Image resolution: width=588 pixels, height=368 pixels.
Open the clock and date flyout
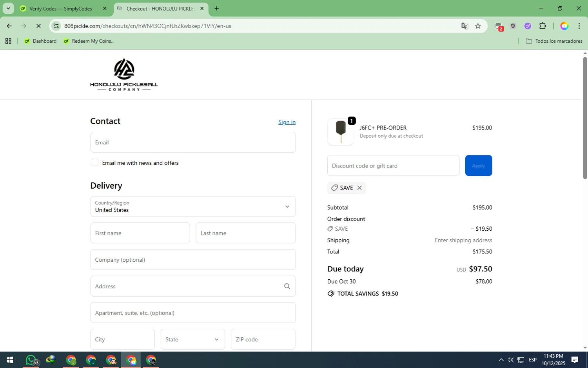pos(554,360)
